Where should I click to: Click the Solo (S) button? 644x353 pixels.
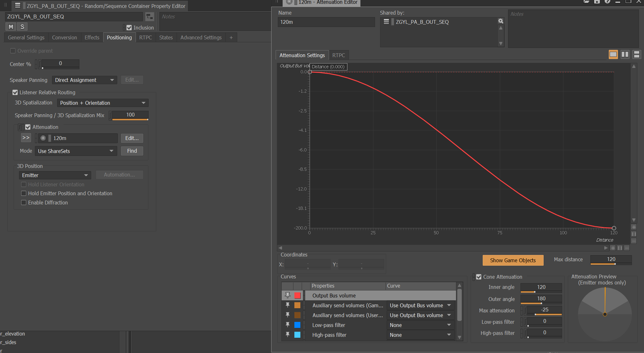coord(22,27)
